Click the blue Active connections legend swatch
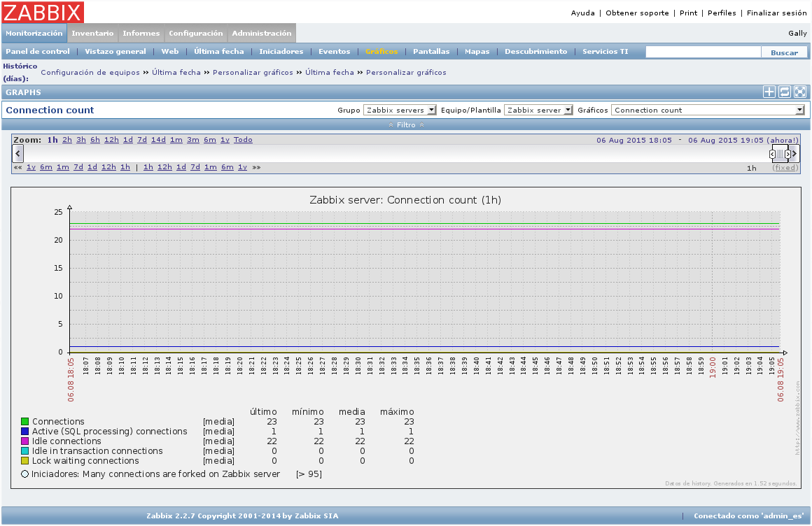Viewport: 812px width, 526px height. coord(25,432)
